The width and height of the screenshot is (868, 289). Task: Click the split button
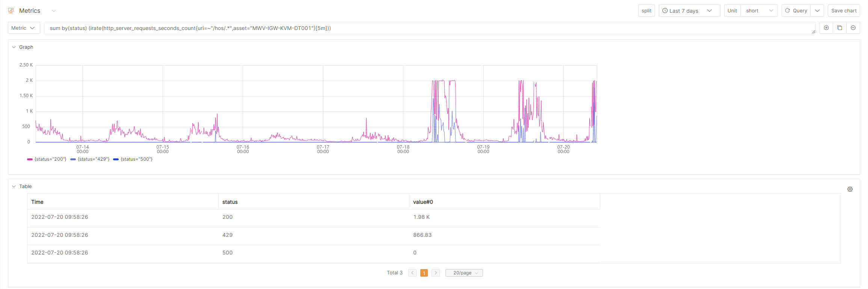(x=646, y=11)
